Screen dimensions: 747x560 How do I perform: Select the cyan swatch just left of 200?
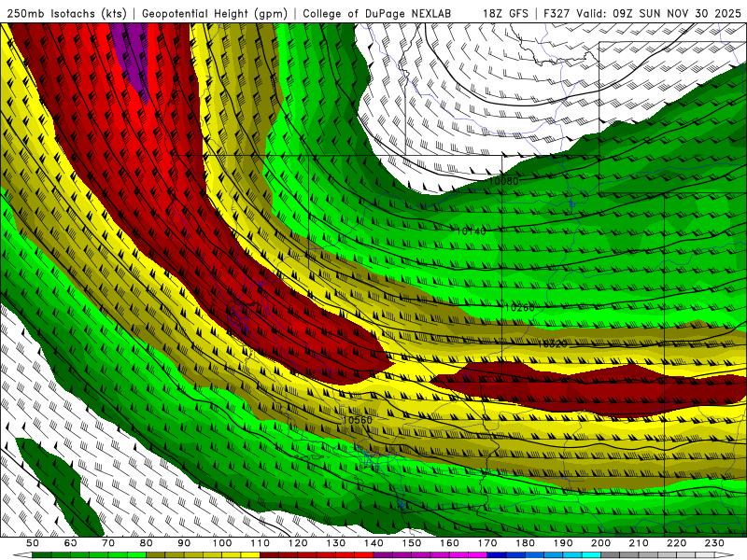tap(591, 555)
